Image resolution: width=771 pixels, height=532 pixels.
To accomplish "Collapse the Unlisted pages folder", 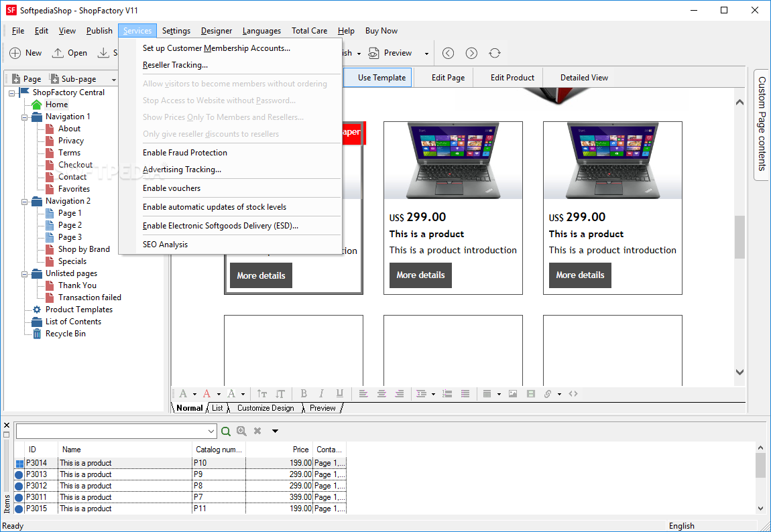I will tap(24, 274).
